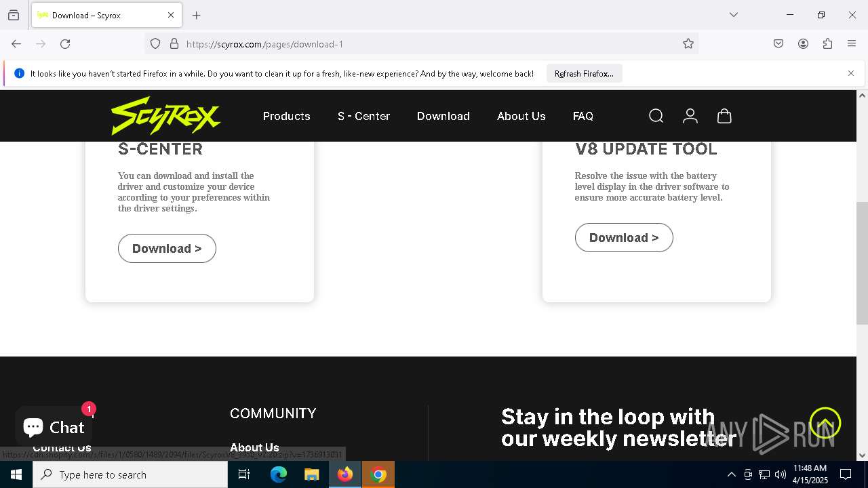The image size is (868, 488).
Task: Bookmark this page with star icon
Action: pyautogui.click(x=688, y=44)
